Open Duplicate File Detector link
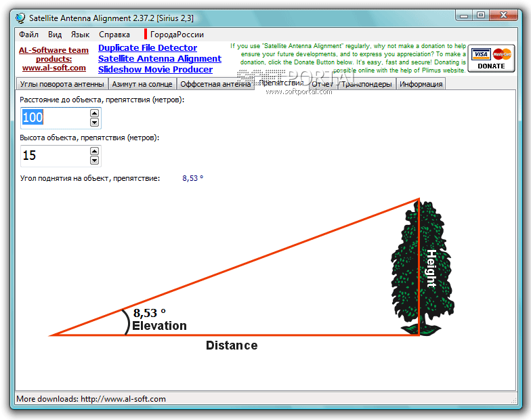The image size is (531, 420). [x=148, y=47]
